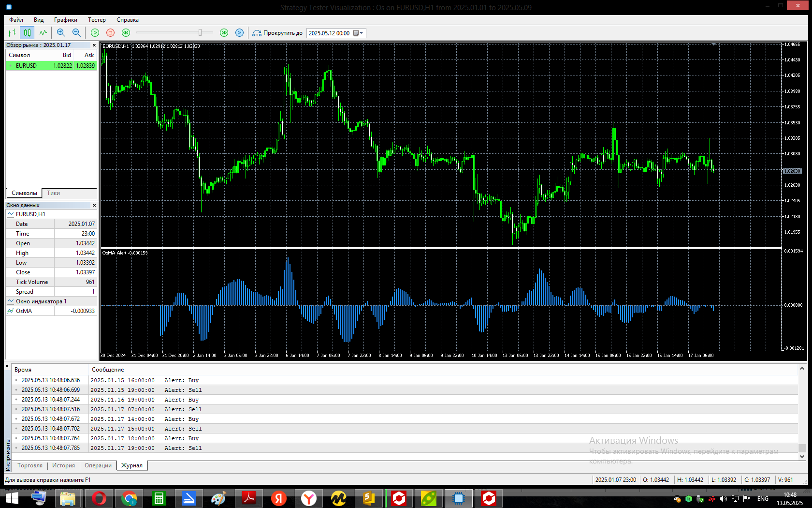The width and height of the screenshot is (812, 508).
Task: Adjust the visualization speed slider handle
Action: (200, 33)
